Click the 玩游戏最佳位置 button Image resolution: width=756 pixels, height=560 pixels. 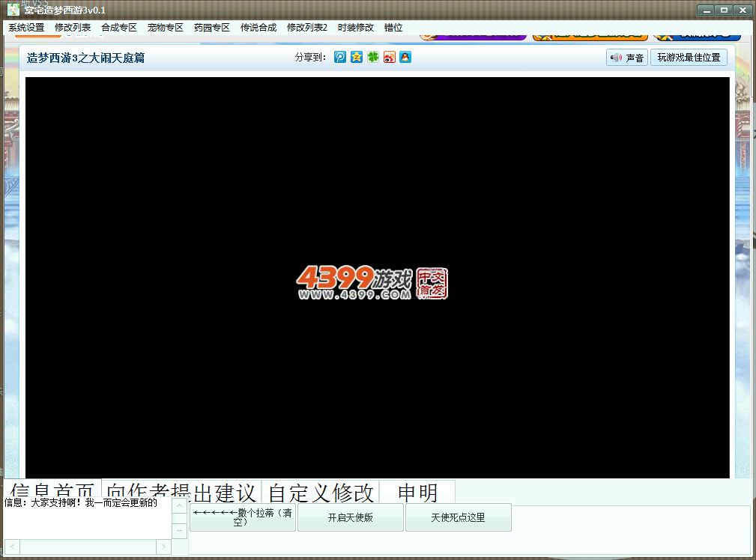click(x=689, y=58)
